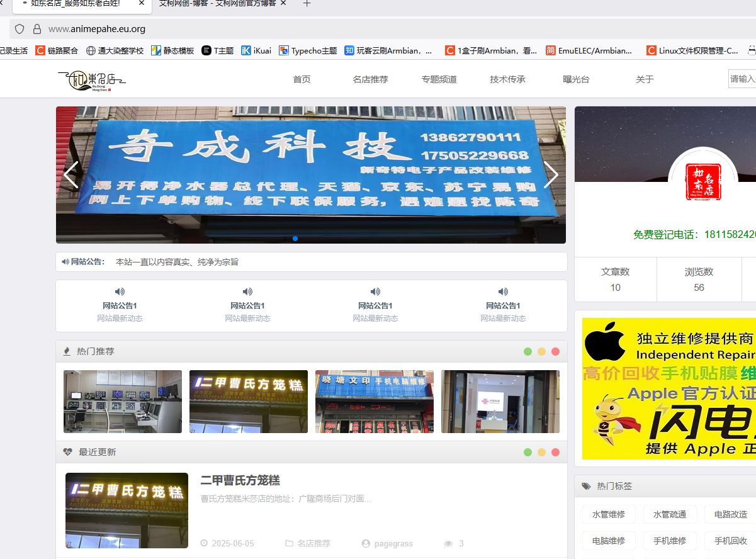Image resolution: width=756 pixels, height=559 pixels.
Task: Open new tab with plus button
Action: [x=307, y=4]
